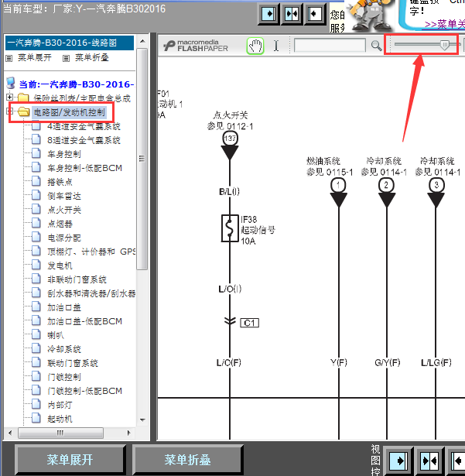Click the top view button with right arrow
The width and height of the screenshot is (465, 476).
coord(268,14)
